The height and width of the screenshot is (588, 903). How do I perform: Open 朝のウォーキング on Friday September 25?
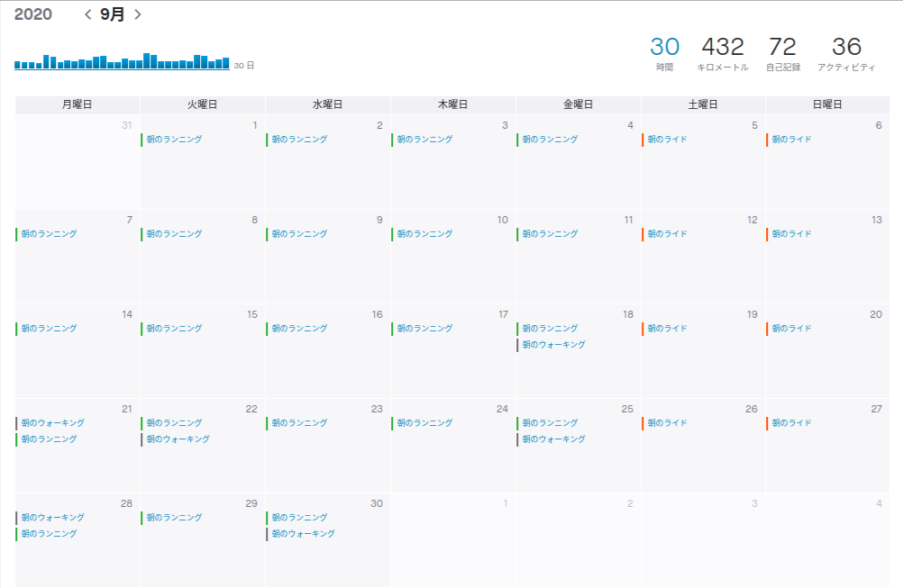tap(553, 439)
